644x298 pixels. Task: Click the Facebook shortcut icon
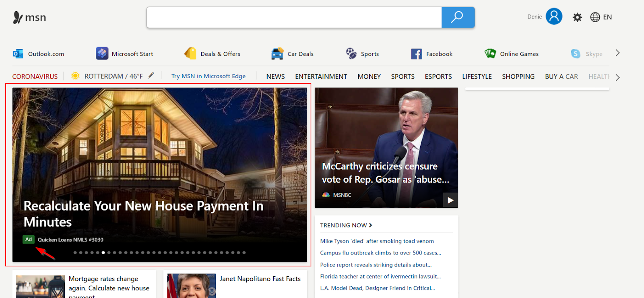(x=416, y=54)
